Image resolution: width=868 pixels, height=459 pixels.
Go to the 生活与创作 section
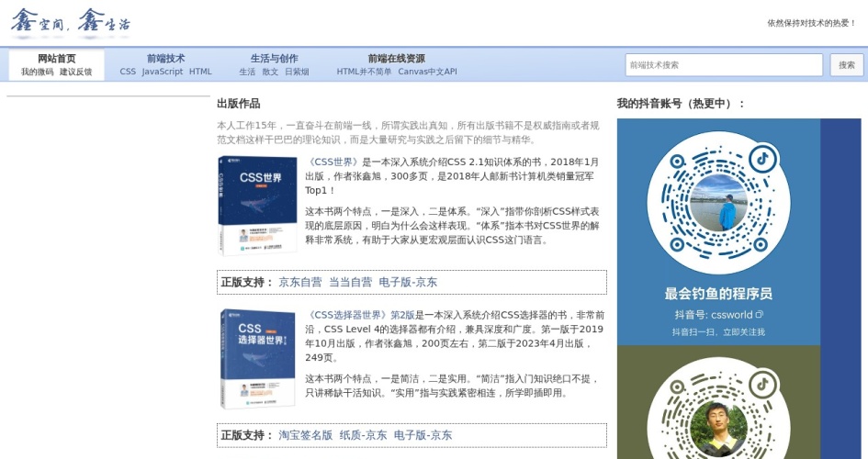[274, 59]
